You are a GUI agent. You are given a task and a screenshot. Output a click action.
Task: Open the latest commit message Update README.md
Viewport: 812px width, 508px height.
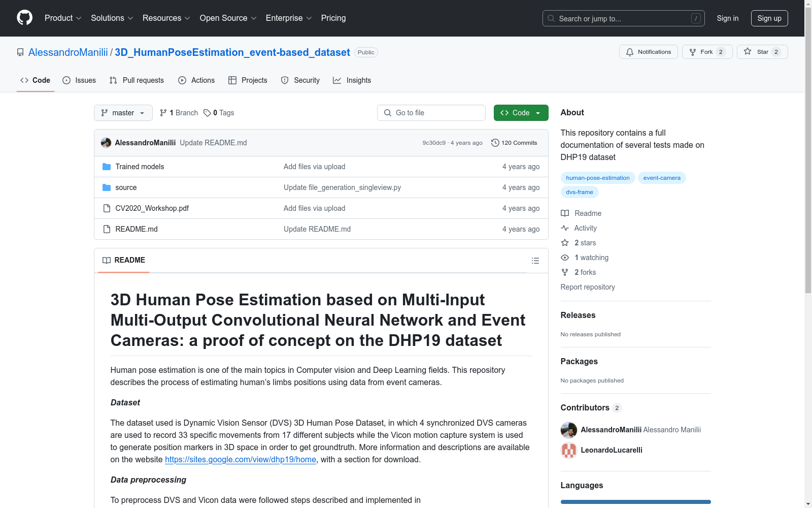click(x=213, y=143)
